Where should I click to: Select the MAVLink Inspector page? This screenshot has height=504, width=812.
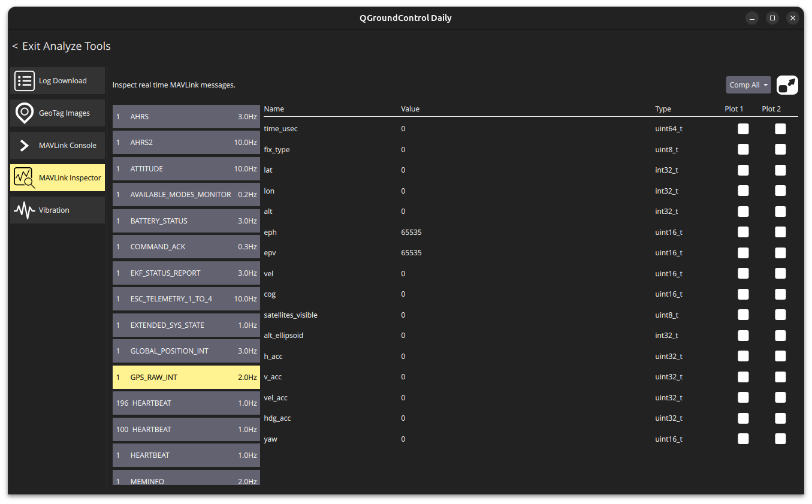[x=58, y=178]
